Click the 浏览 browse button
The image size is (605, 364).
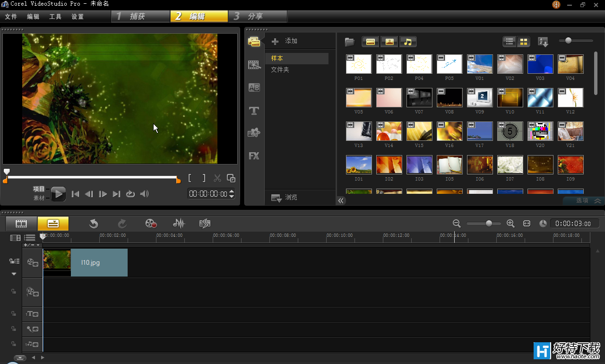pos(284,198)
